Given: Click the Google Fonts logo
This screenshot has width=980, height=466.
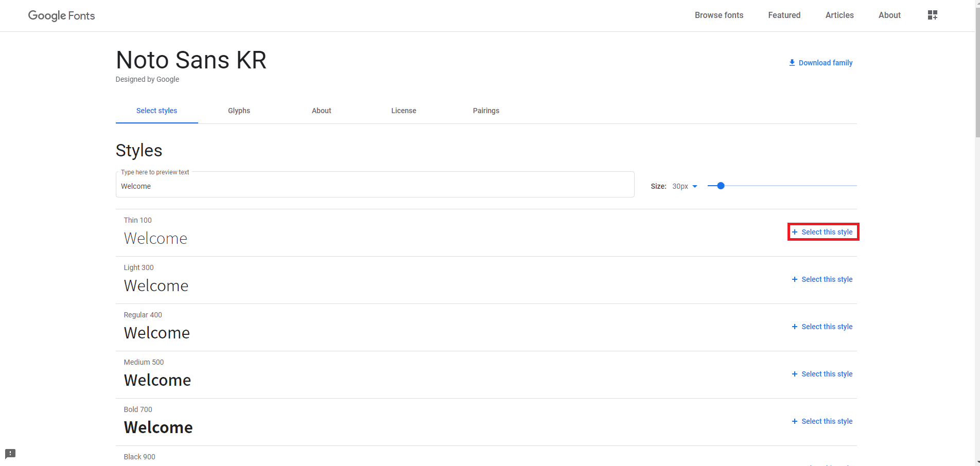Looking at the screenshot, I should pos(61,15).
